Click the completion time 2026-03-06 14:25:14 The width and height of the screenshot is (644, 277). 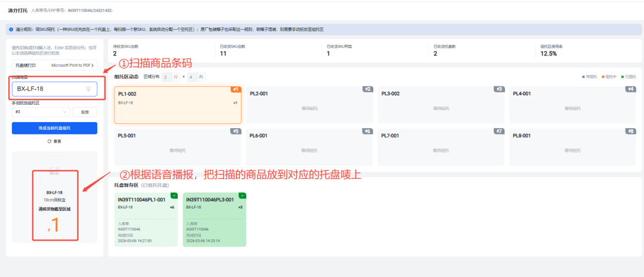pyautogui.click(x=203, y=241)
